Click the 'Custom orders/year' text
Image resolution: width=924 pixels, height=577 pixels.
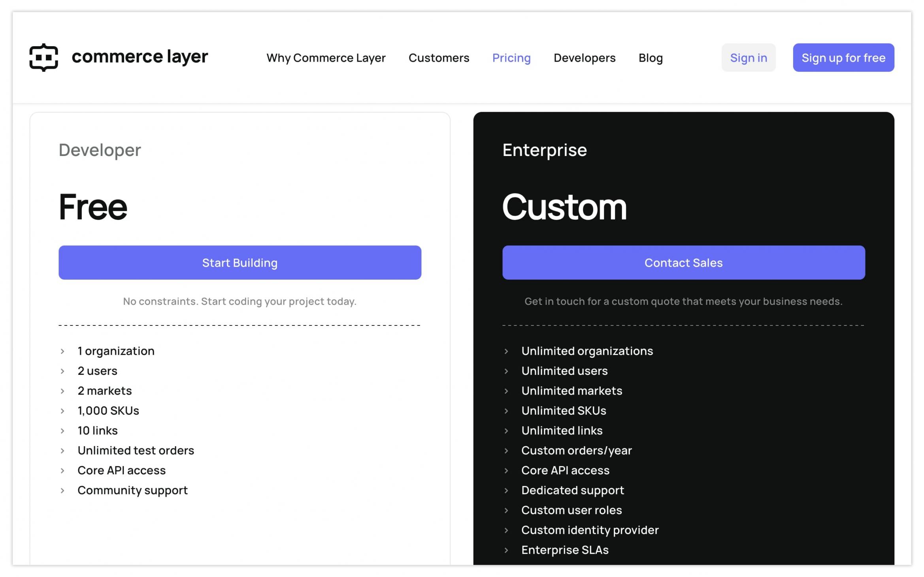coord(577,451)
